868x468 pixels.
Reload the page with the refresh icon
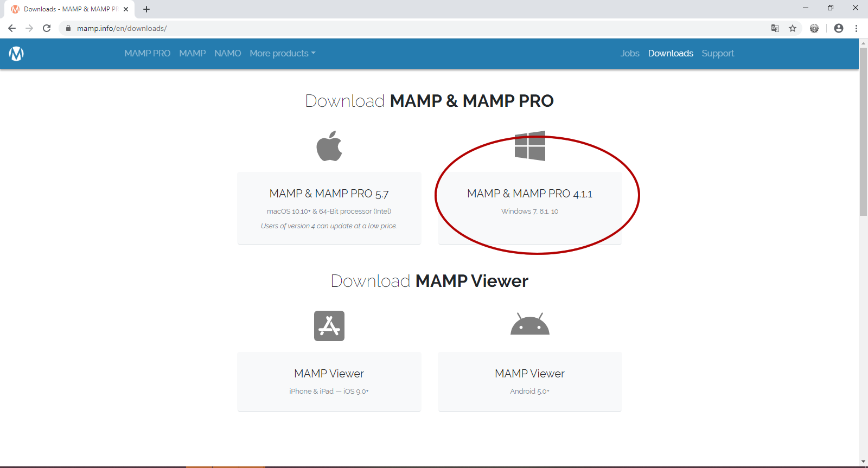(x=47, y=28)
